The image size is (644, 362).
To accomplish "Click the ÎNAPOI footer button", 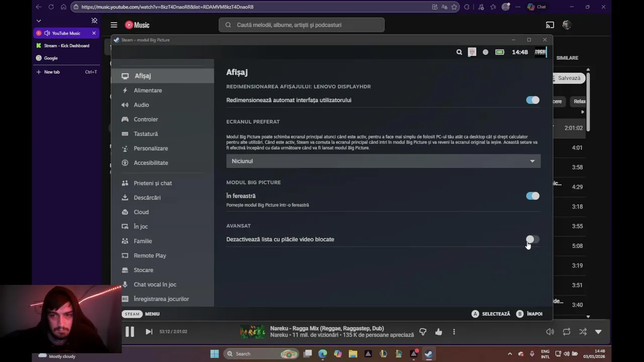I will tap(529, 314).
